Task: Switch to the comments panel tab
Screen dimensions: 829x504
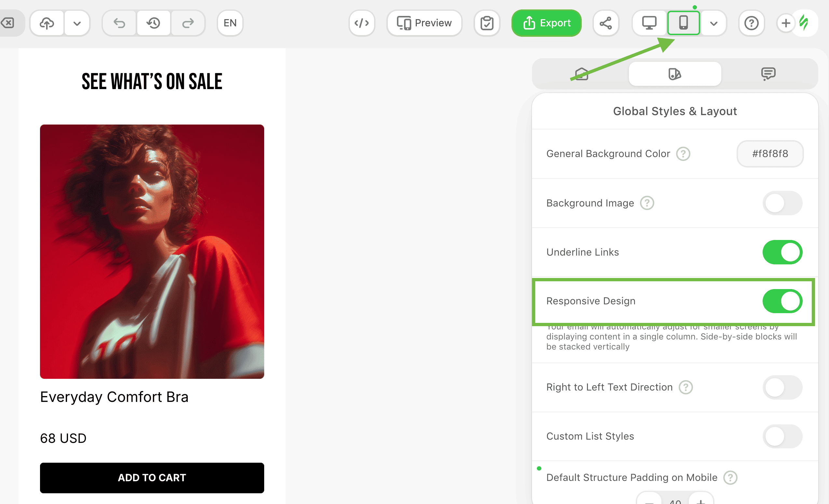Action: [x=768, y=73]
